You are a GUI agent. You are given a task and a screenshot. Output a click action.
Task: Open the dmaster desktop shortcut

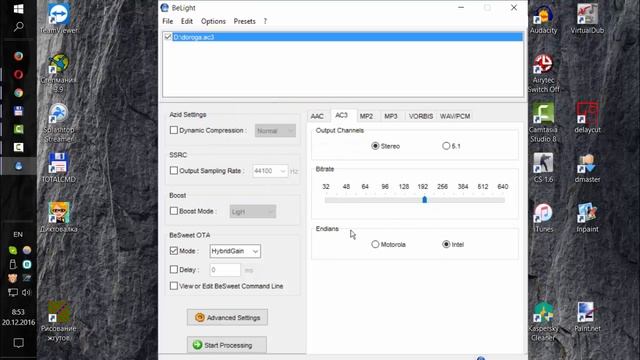click(x=587, y=167)
